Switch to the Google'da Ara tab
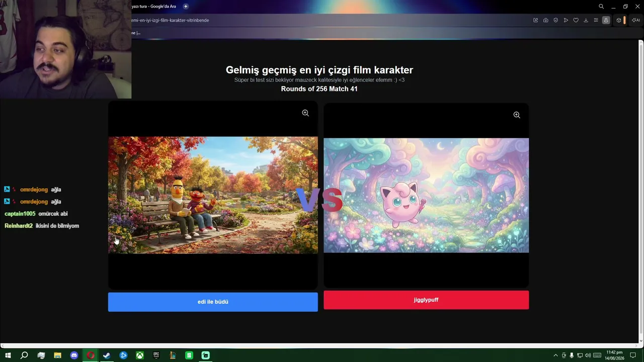The width and height of the screenshot is (644, 362). (x=153, y=7)
